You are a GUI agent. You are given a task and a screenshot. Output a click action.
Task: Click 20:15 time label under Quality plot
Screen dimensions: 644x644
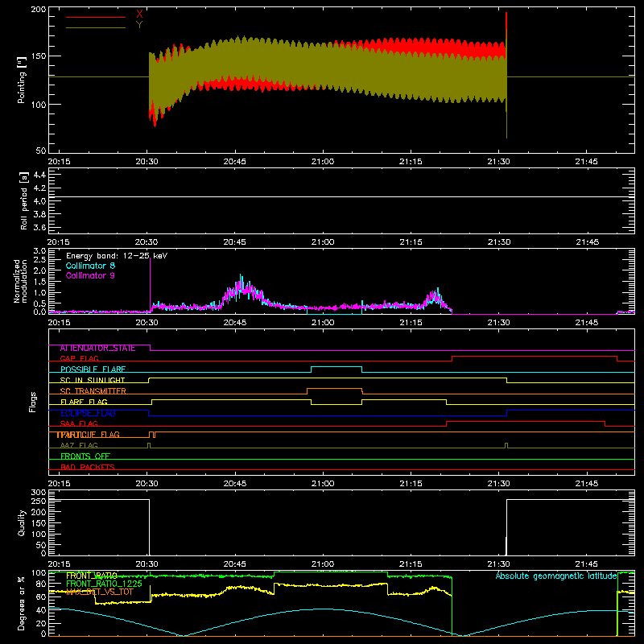[x=59, y=564]
